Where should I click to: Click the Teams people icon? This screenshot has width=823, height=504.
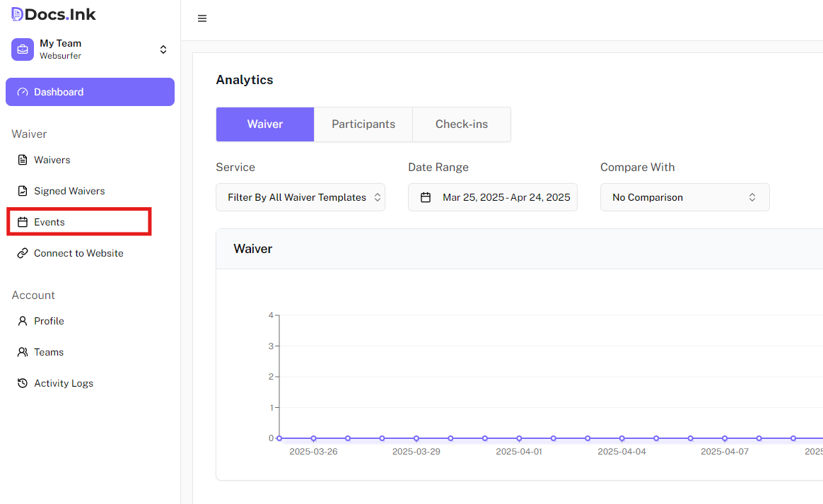[x=23, y=352]
